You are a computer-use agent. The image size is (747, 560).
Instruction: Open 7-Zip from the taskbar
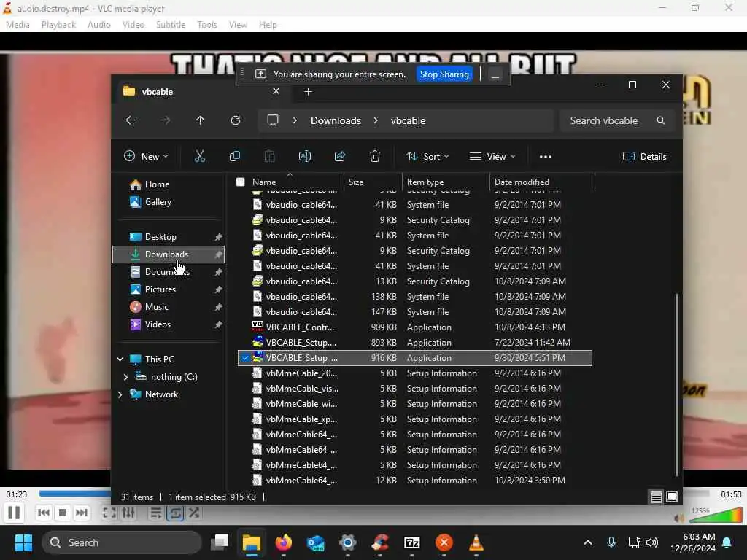411,542
